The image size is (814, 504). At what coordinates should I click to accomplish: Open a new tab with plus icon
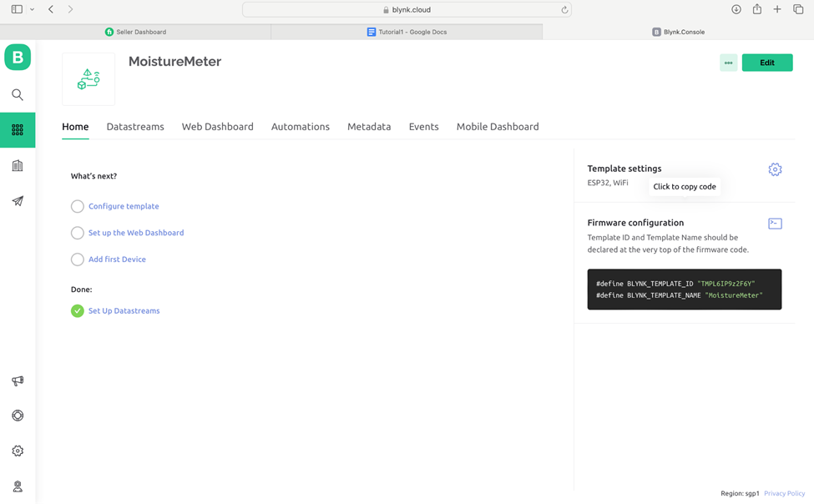click(x=777, y=9)
